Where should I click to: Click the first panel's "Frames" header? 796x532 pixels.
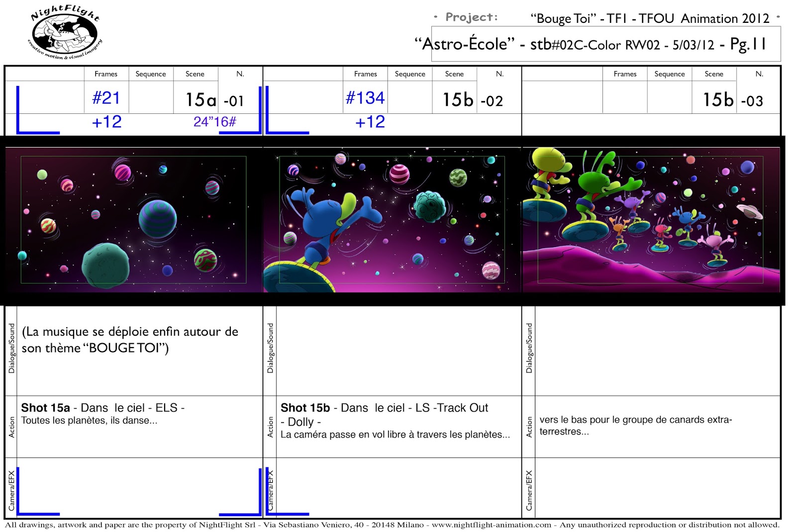106,74
